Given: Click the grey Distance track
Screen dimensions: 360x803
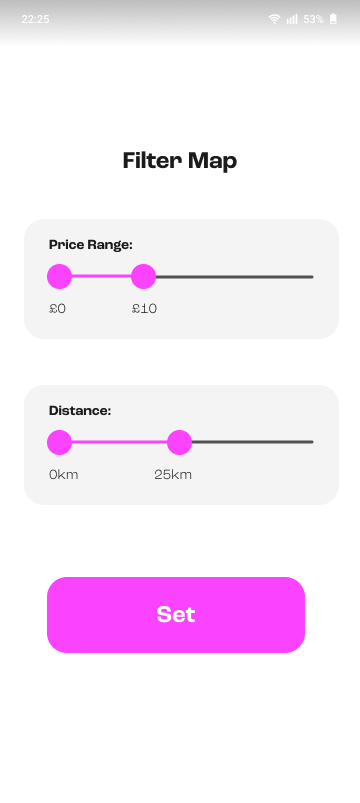Looking at the screenshot, I should click(252, 442).
